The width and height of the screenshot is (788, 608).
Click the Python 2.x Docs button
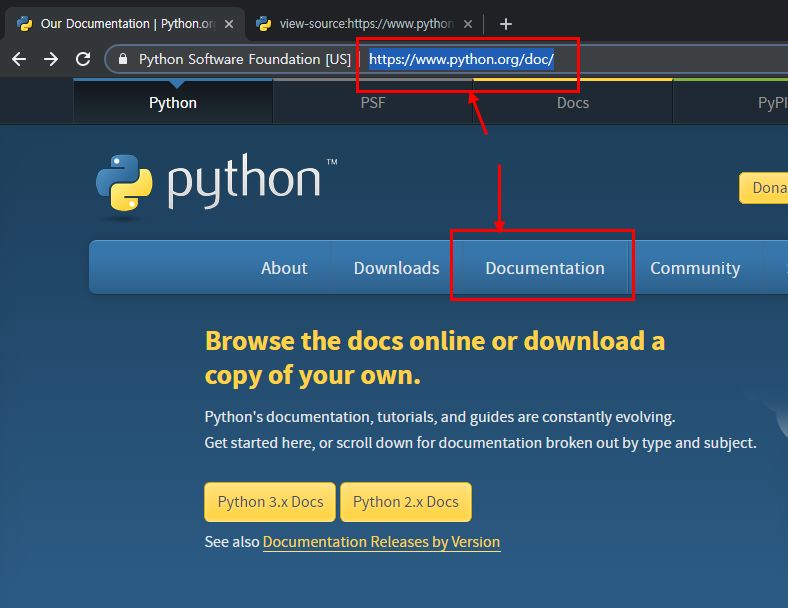click(x=406, y=502)
